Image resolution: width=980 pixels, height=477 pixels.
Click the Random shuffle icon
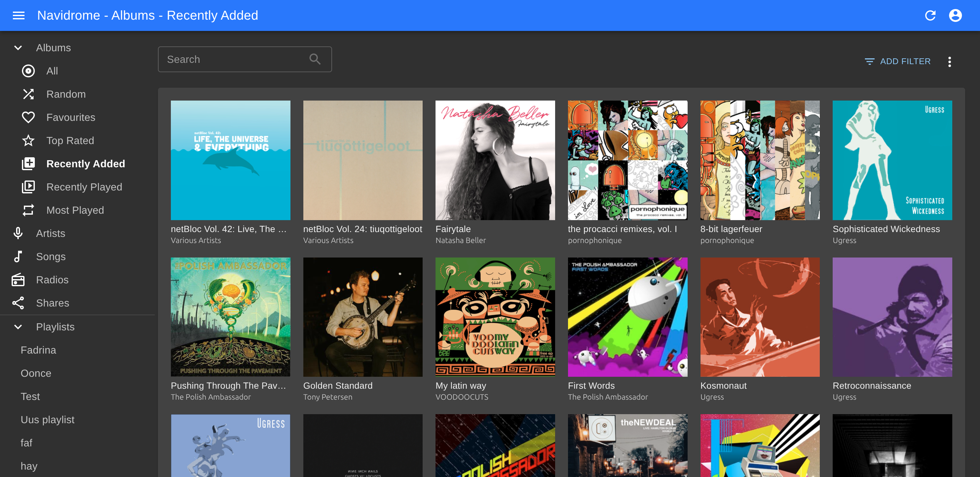point(28,94)
